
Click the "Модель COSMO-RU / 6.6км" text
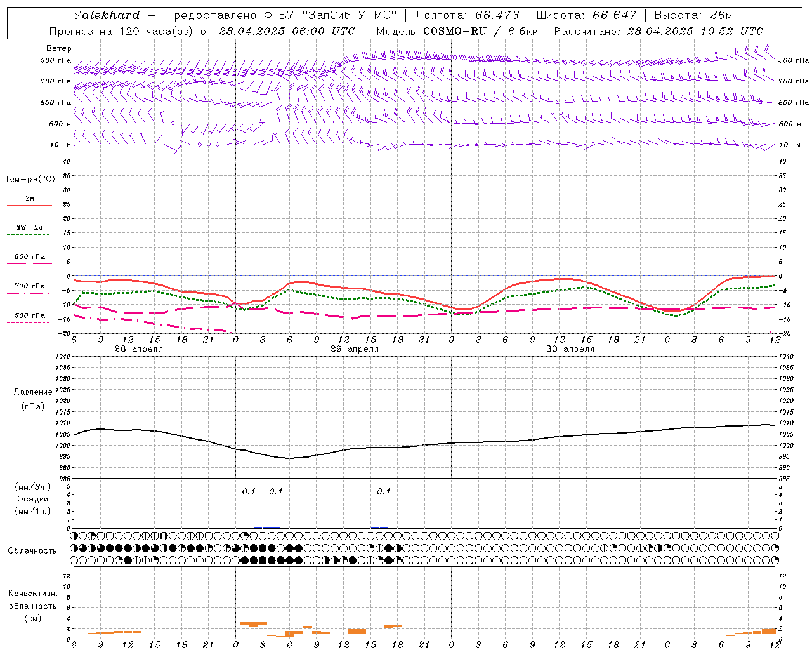click(x=457, y=31)
